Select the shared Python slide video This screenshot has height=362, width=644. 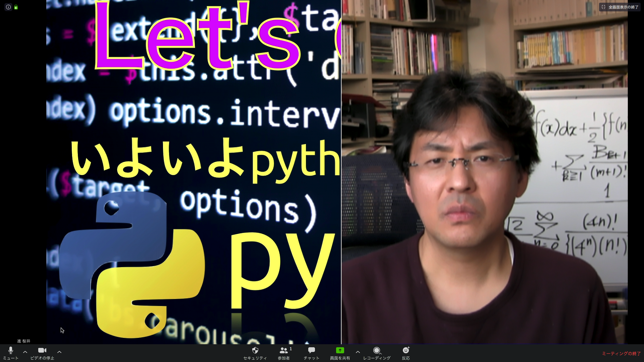[194, 172]
